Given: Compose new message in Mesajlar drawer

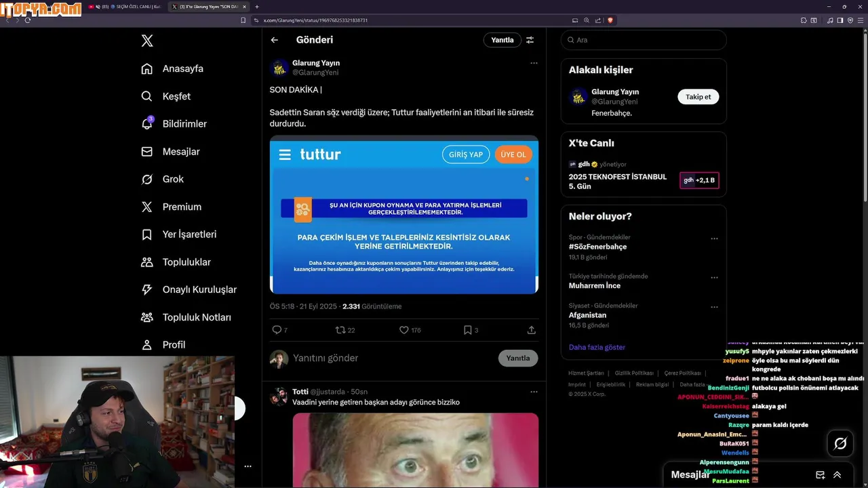Looking at the screenshot, I should tap(821, 475).
